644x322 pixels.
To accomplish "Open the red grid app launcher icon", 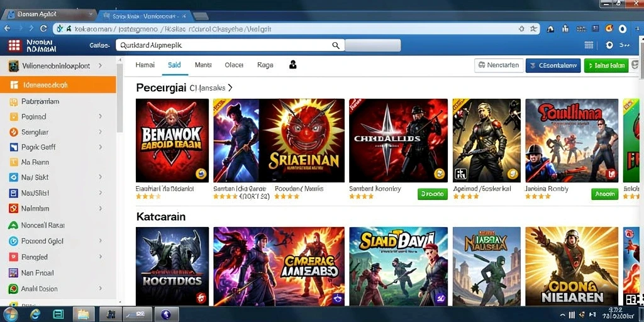I will tap(14, 45).
